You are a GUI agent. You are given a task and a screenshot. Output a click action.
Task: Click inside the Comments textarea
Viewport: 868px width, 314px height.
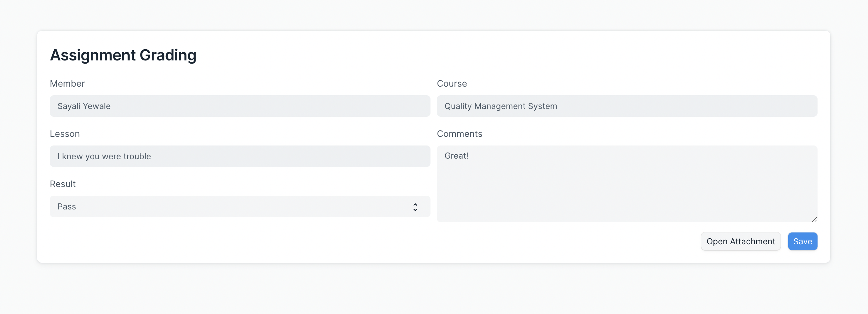[x=627, y=184]
